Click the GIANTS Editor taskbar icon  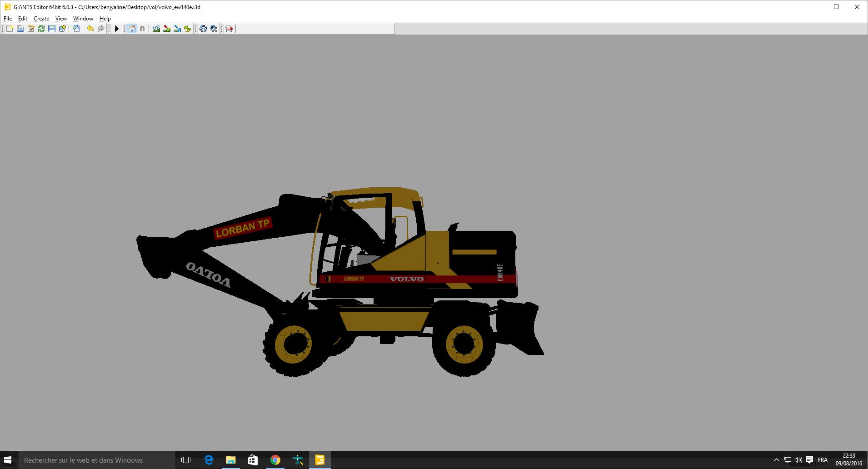(320, 460)
